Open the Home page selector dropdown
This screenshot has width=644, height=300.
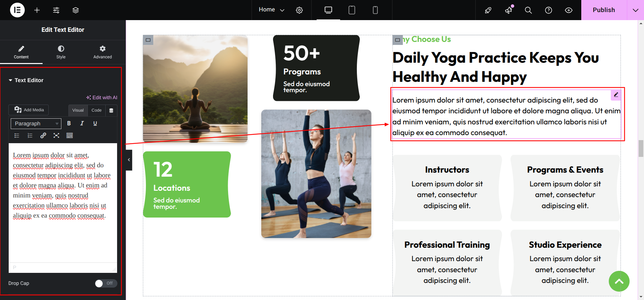[x=272, y=10]
